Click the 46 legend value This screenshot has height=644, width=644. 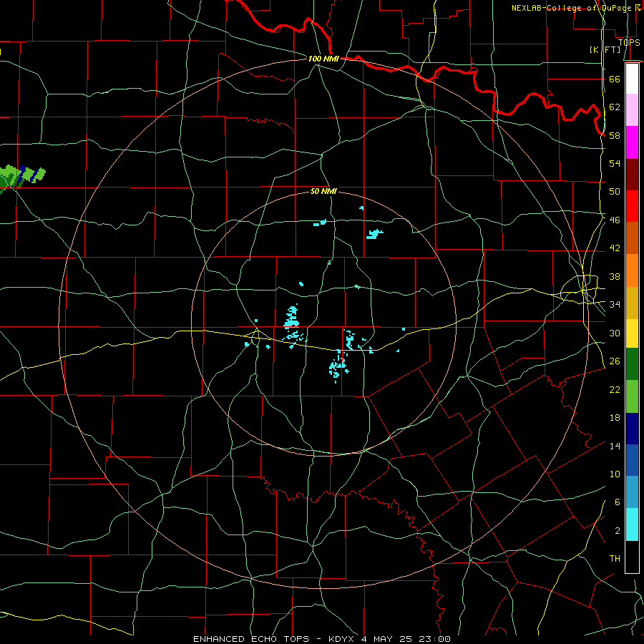(x=615, y=220)
